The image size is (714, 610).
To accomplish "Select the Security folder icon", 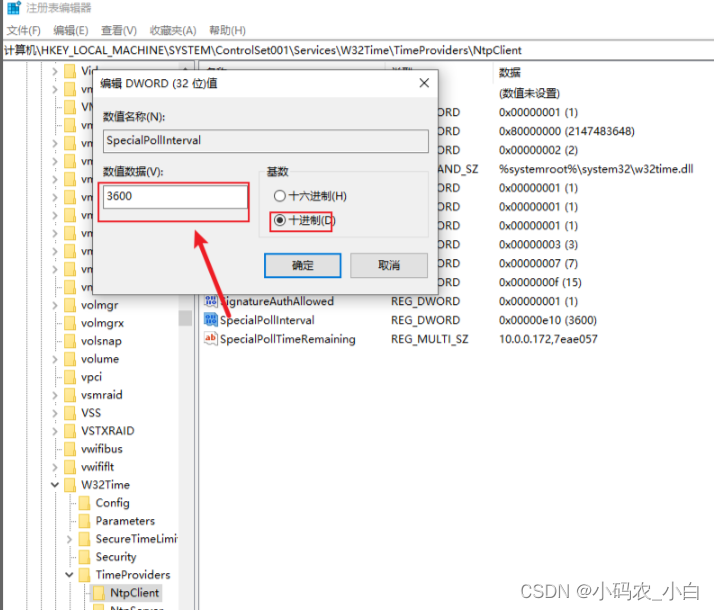I will [85, 556].
